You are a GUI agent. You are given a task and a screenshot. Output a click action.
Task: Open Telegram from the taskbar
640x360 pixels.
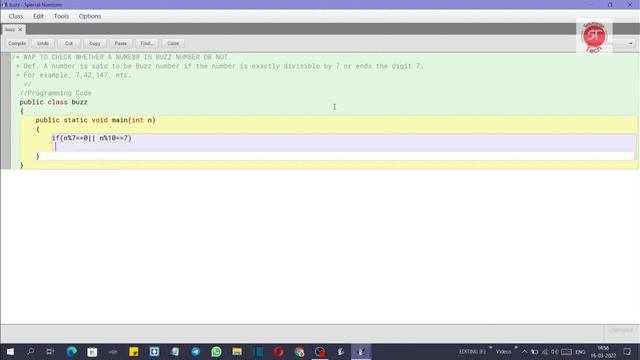click(196, 351)
